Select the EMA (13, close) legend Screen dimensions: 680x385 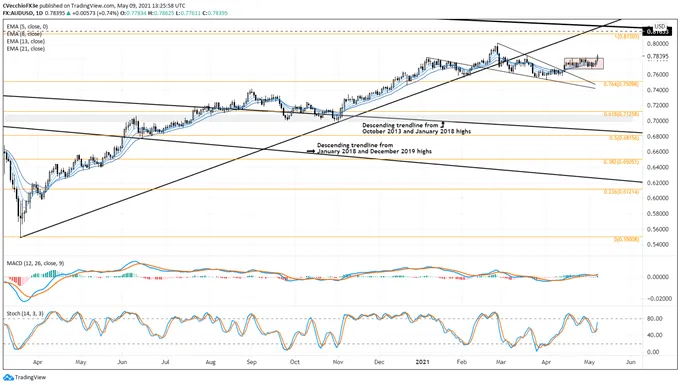pyautogui.click(x=26, y=41)
